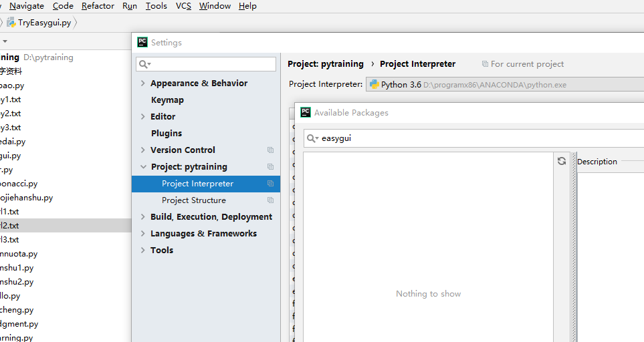The height and width of the screenshot is (342, 644).
Task: Click package search magnifier icon
Action: click(312, 138)
